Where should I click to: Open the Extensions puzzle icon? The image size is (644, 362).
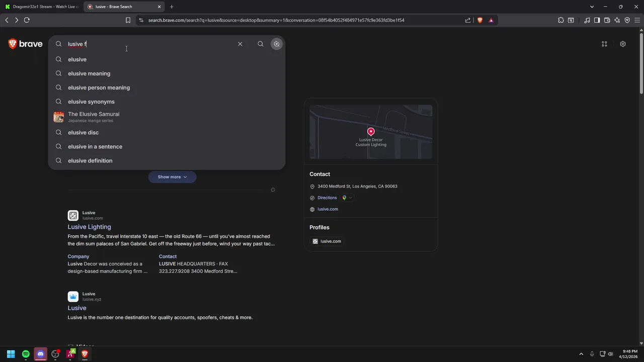click(x=561, y=20)
